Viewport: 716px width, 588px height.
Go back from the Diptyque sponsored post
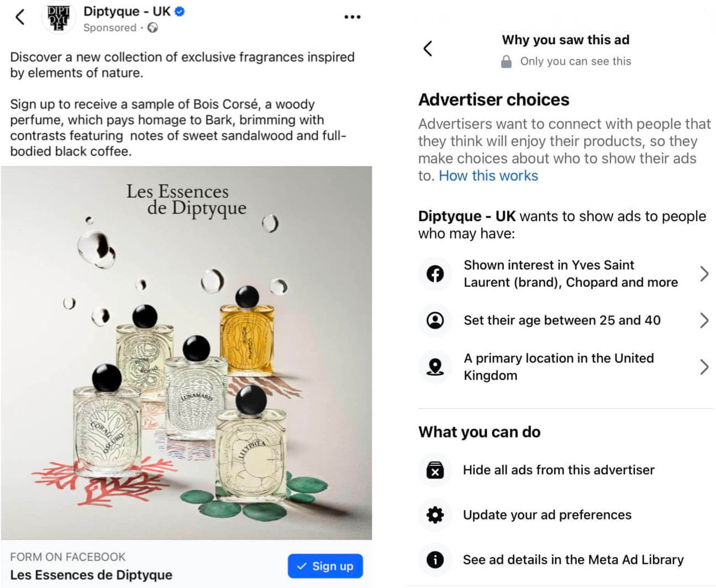tap(20, 17)
